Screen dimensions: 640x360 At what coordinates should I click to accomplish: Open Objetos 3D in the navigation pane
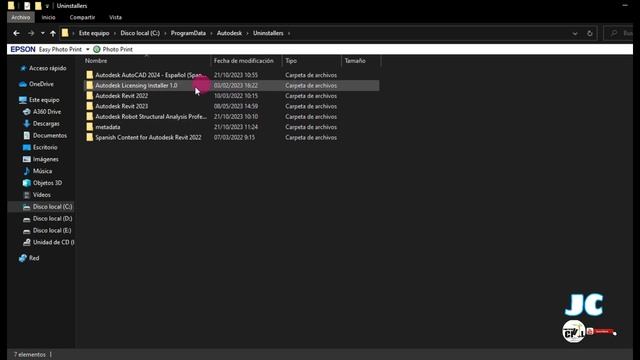pyautogui.click(x=47, y=183)
